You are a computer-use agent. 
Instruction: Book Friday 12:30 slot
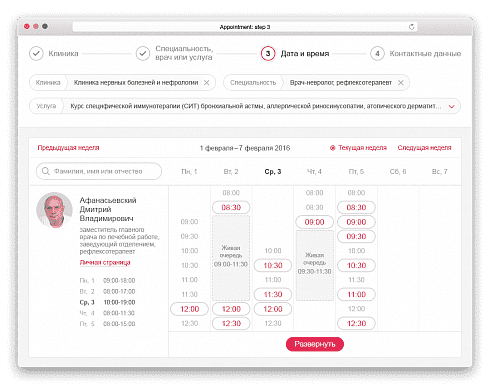click(x=356, y=323)
